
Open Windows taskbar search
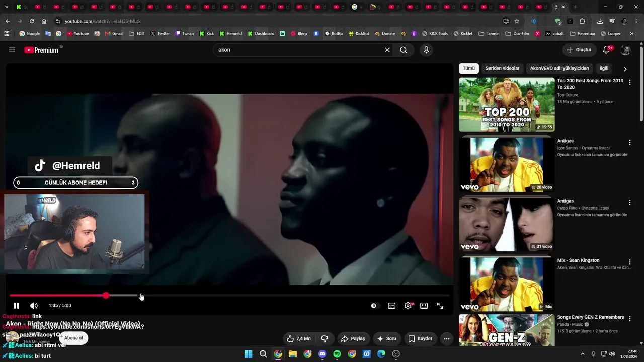coord(263,354)
